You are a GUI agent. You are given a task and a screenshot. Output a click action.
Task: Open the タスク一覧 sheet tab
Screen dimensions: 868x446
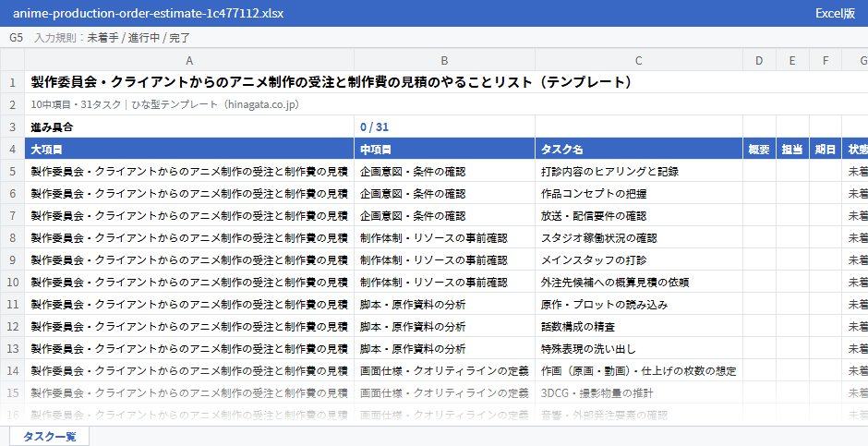coord(49,436)
